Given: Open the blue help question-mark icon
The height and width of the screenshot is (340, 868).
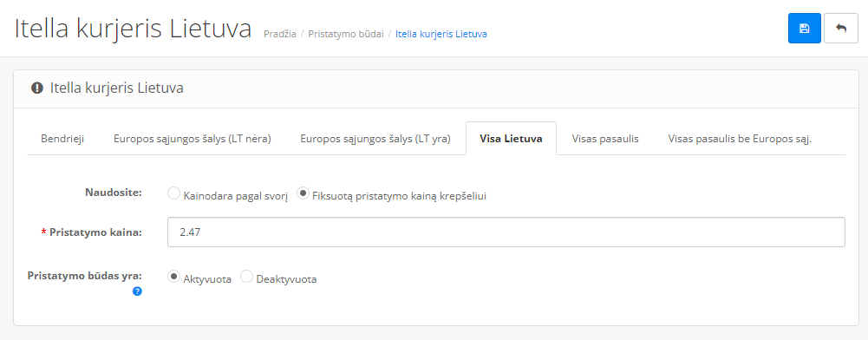Looking at the screenshot, I should click(137, 291).
